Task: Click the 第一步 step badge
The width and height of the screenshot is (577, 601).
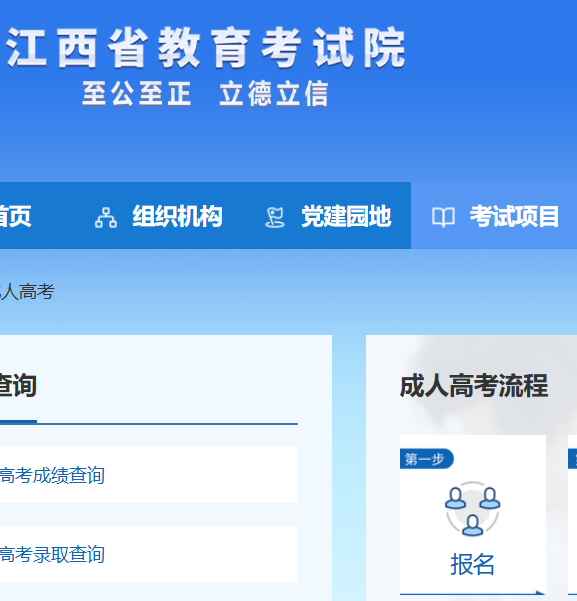Action: (x=426, y=459)
